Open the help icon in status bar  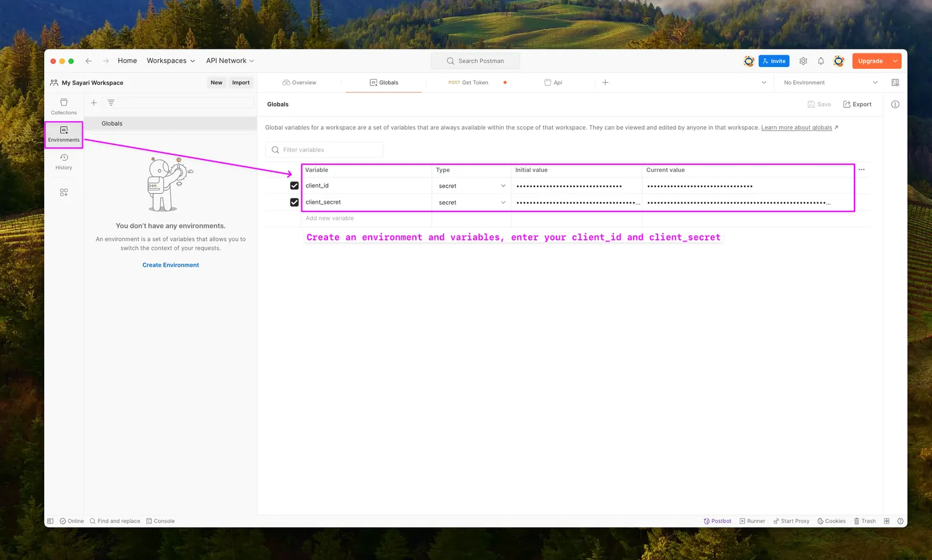(x=901, y=521)
